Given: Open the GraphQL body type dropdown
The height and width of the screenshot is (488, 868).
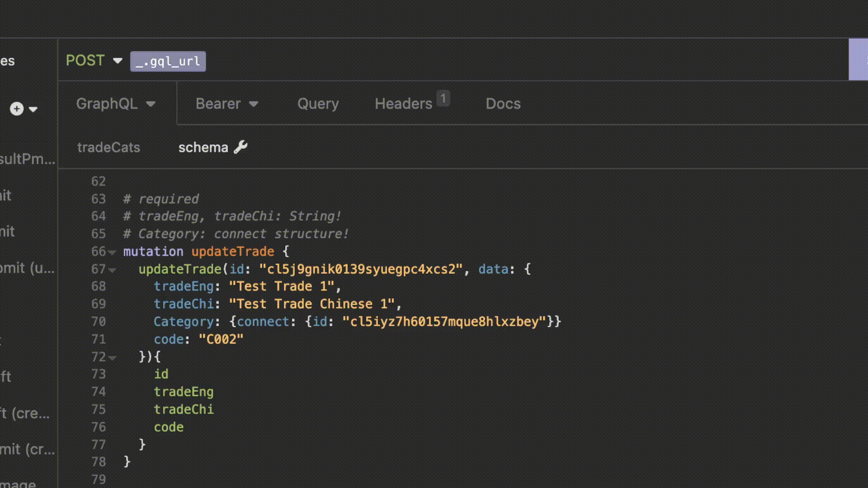Looking at the screenshot, I should tap(152, 103).
